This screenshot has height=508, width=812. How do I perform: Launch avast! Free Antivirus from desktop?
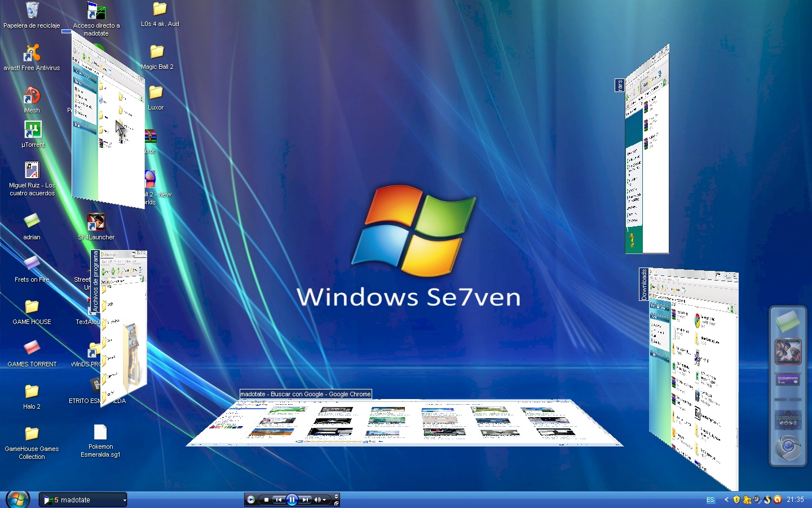[32, 58]
